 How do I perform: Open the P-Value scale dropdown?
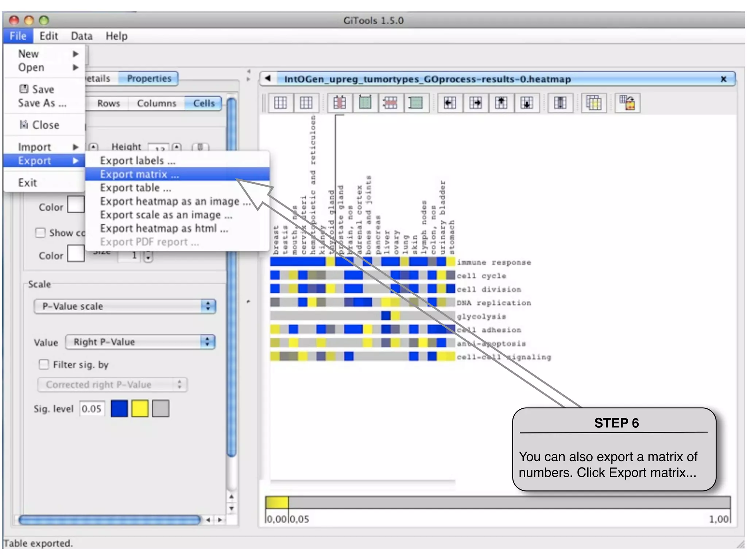125,306
